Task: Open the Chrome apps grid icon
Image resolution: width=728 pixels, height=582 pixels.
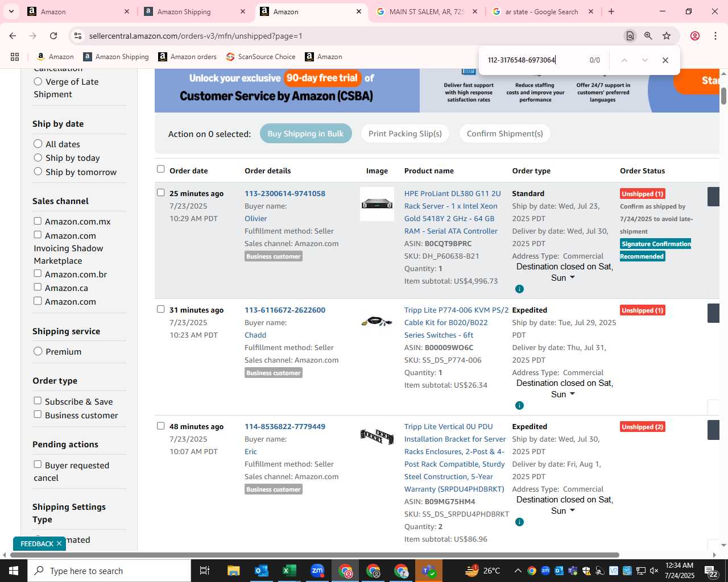Action: coord(15,57)
